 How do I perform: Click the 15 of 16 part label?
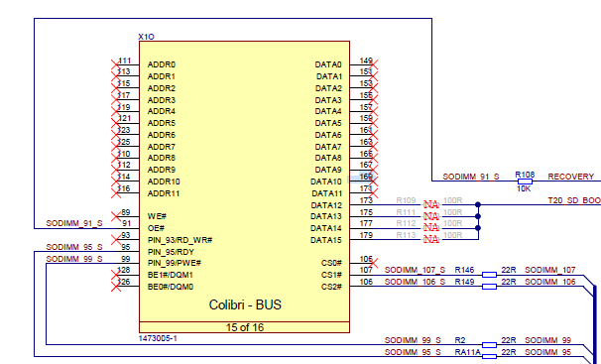245,327
